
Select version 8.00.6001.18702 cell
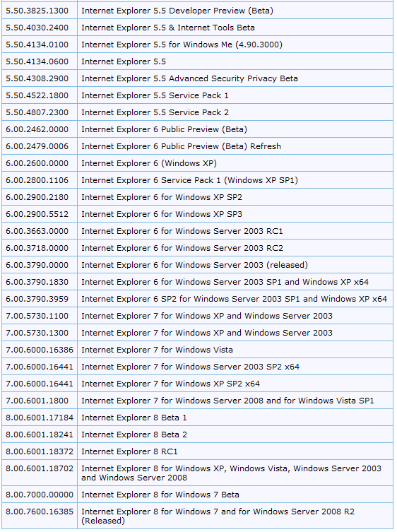tap(40, 468)
